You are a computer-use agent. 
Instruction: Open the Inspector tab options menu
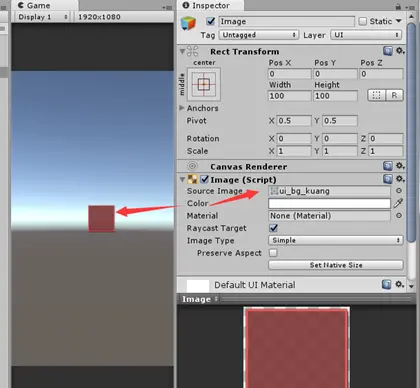410,7
